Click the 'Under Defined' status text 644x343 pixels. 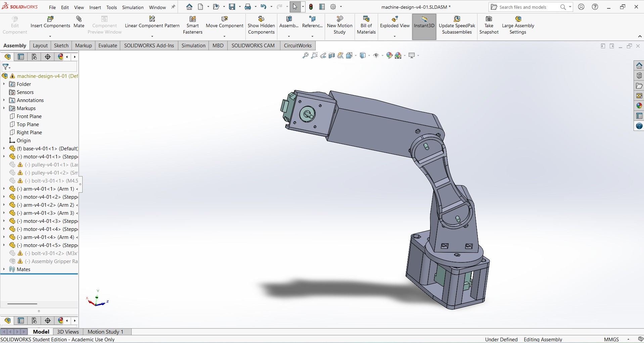pos(501,339)
